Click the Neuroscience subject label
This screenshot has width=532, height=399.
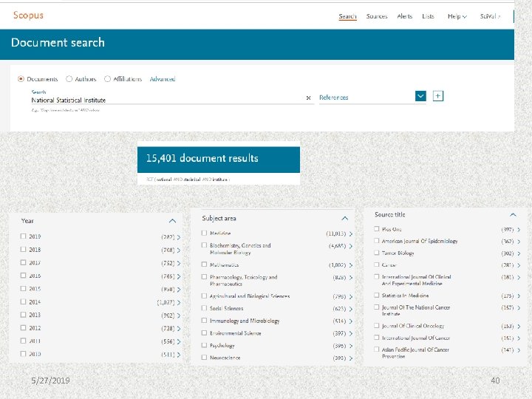coord(225,358)
